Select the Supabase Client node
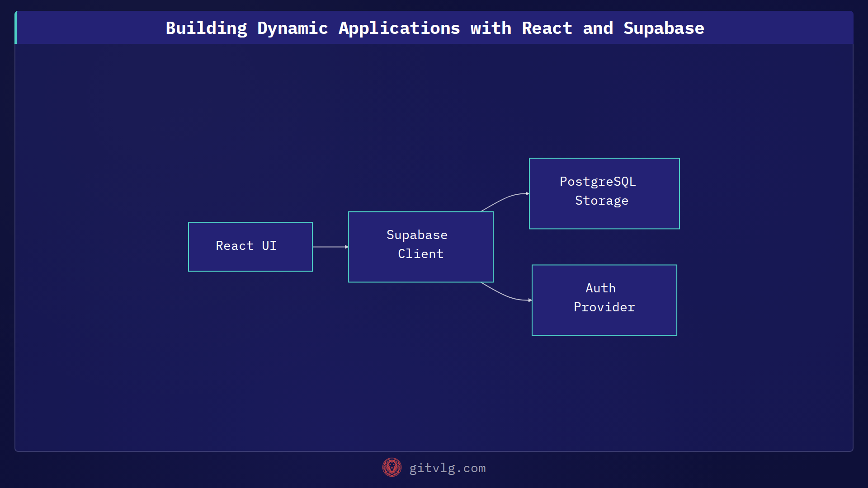Screen dimensions: 868x488 (421, 247)
